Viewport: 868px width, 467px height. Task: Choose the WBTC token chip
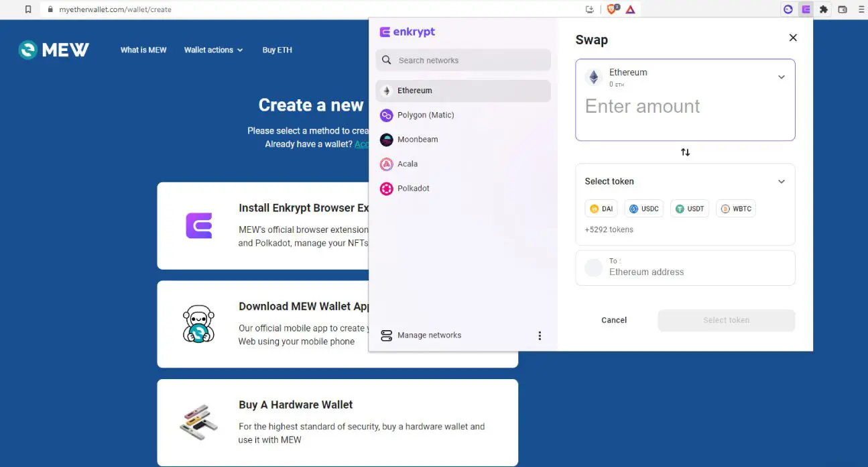pyautogui.click(x=736, y=209)
